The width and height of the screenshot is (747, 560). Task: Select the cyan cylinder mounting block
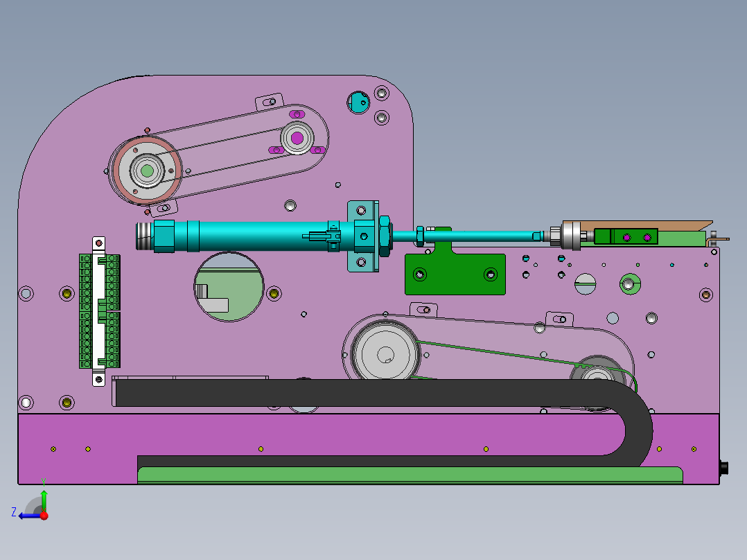coord(364,236)
